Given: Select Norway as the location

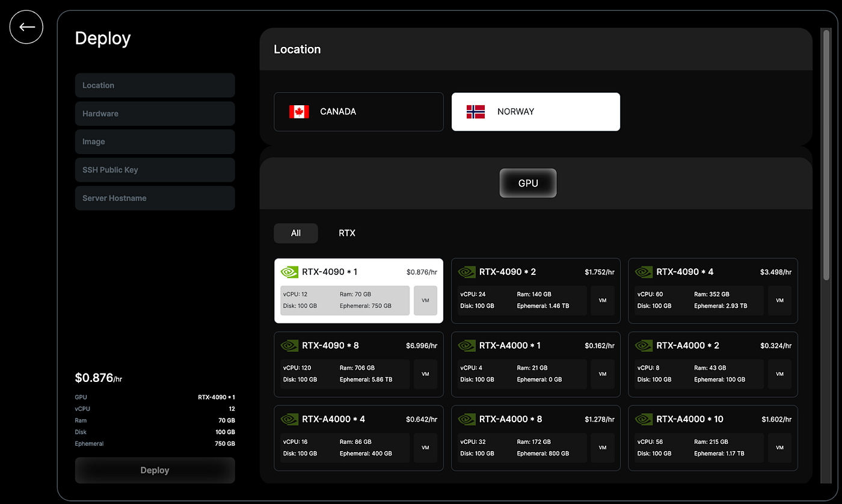Looking at the screenshot, I should pyautogui.click(x=536, y=112).
